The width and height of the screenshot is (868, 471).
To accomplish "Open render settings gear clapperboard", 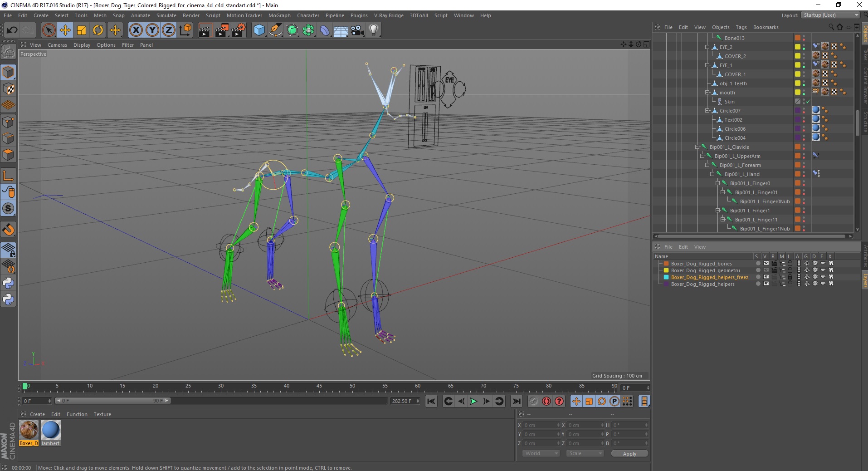I will [239, 30].
